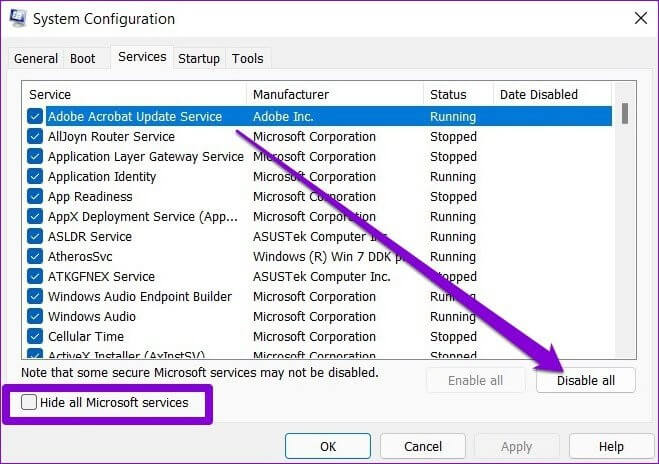Select the AtherosSvc row
This screenshot has width=659, height=464.
point(319,256)
